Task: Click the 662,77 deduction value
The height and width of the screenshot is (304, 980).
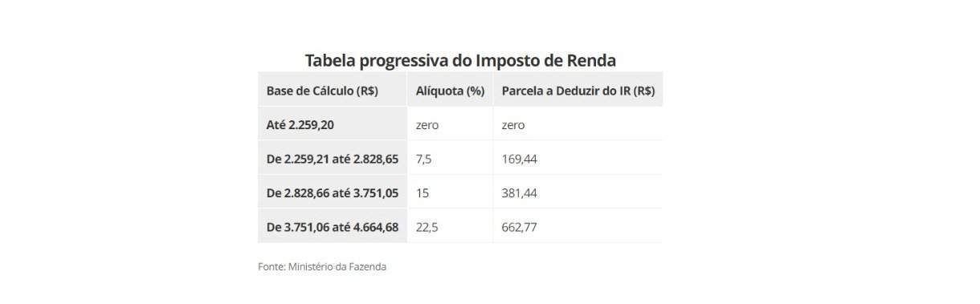Action: 520,227
